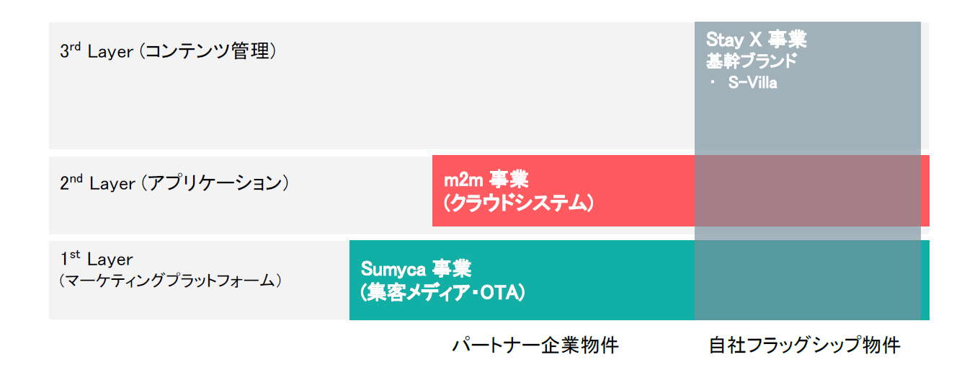This screenshot has width=980, height=370.
Task: Click the Stay X 事業 title text
Action: (756, 39)
